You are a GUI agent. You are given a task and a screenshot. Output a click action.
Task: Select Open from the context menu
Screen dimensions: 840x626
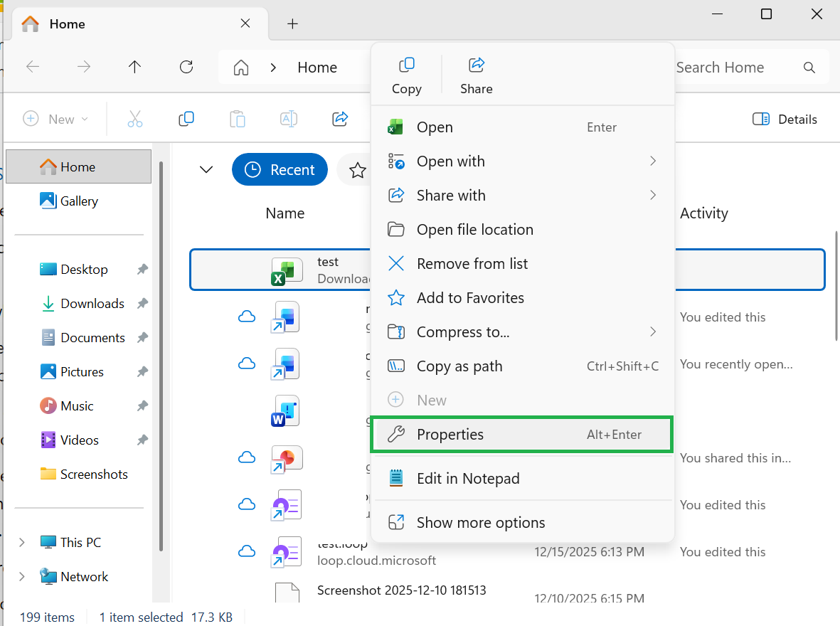click(x=522, y=127)
